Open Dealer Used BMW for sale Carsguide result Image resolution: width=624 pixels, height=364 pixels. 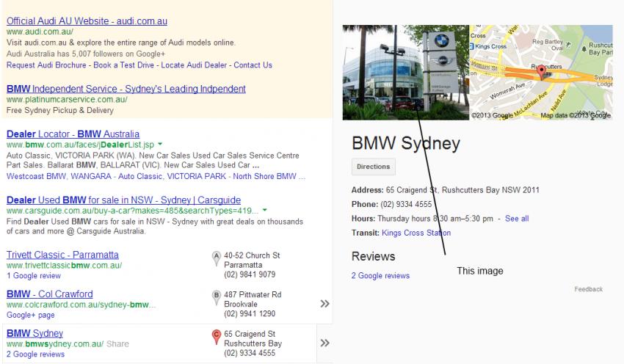click(x=124, y=200)
